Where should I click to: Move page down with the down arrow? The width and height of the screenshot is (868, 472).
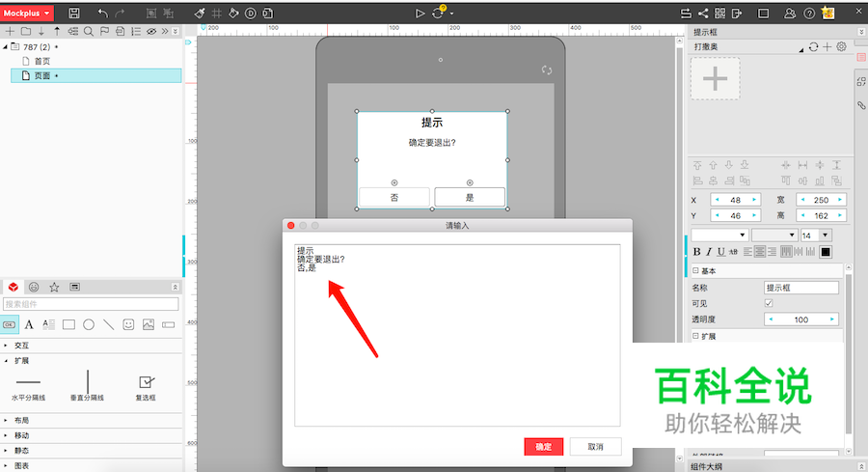(x=41, y=31)
